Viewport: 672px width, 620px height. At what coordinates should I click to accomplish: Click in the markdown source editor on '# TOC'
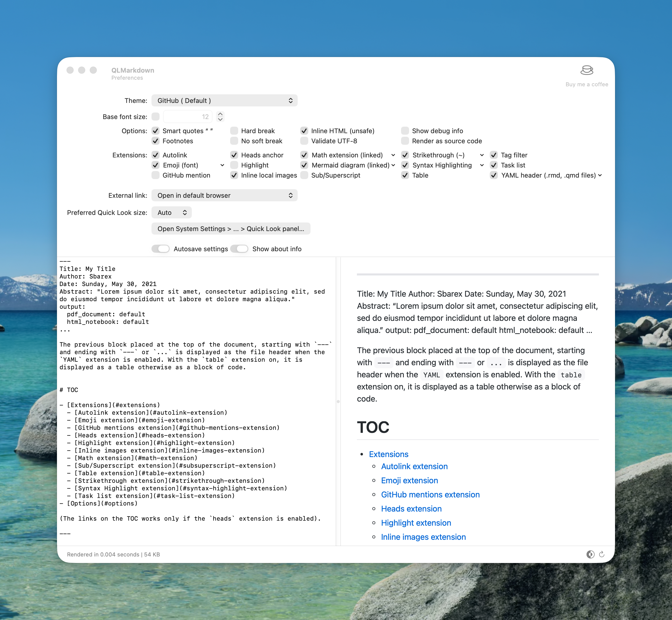point(69,390)
